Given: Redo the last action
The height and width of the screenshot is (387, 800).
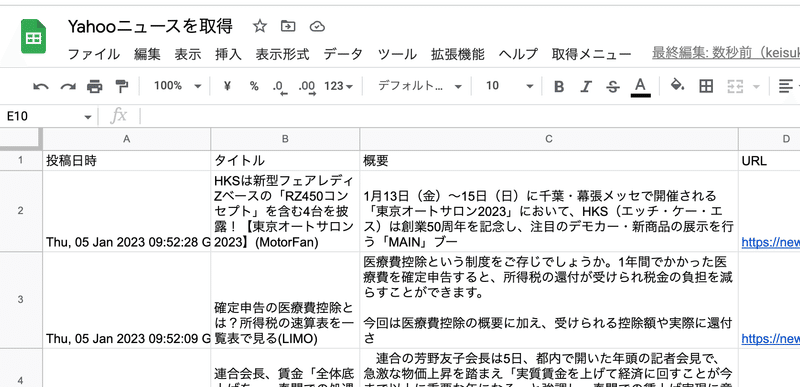Looking at the screenshot, I should point(68,87).
